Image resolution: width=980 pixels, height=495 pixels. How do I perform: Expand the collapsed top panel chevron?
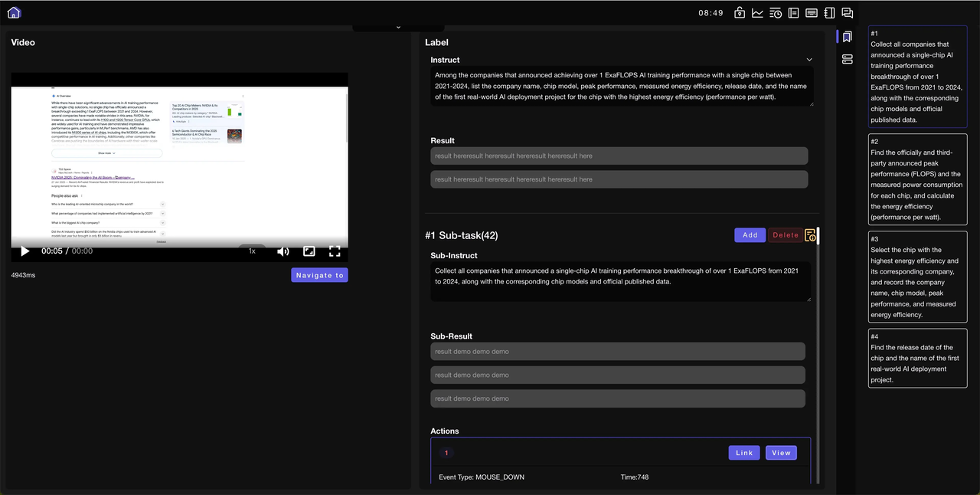[398, 28]
